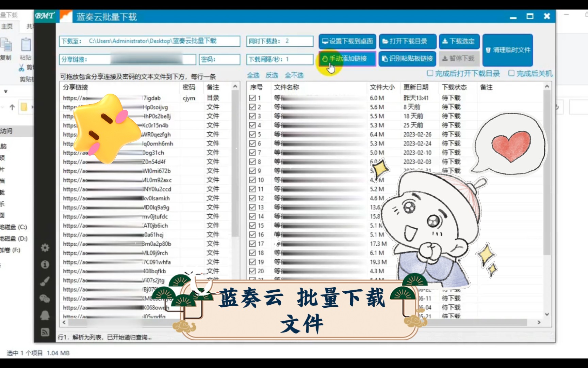Select 加卷 (F:) in Explorer
588x368 pixels.
[x=10, y=250]
